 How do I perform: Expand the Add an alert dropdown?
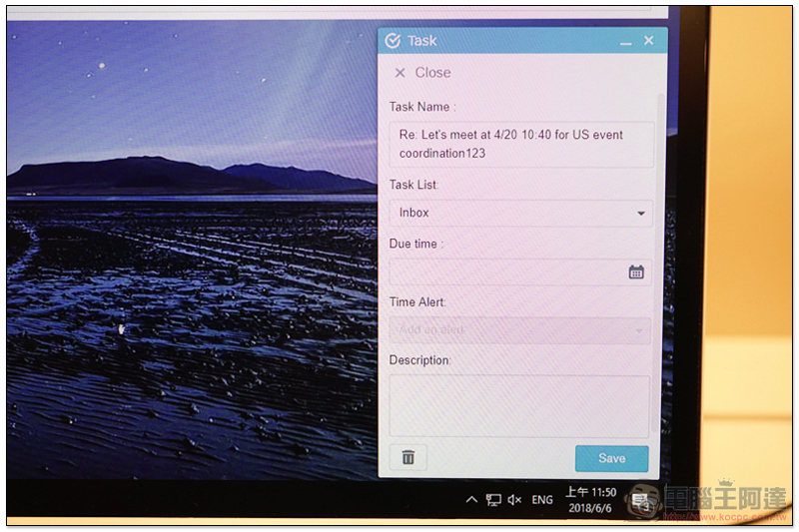click(519, 330)
